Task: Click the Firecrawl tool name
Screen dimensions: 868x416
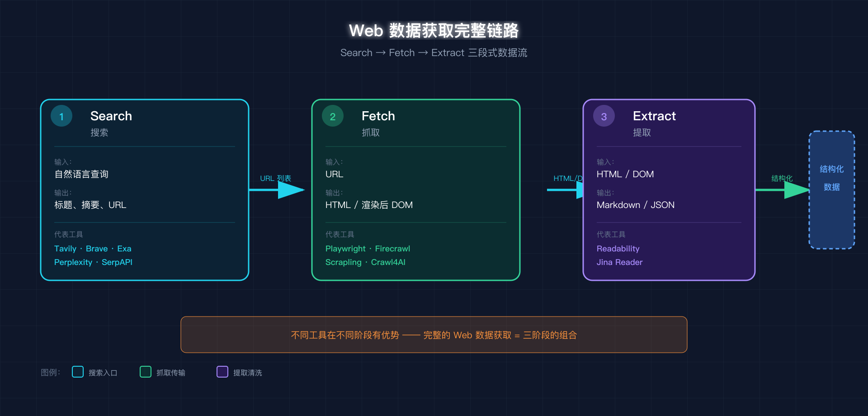Action: point(392,249)
